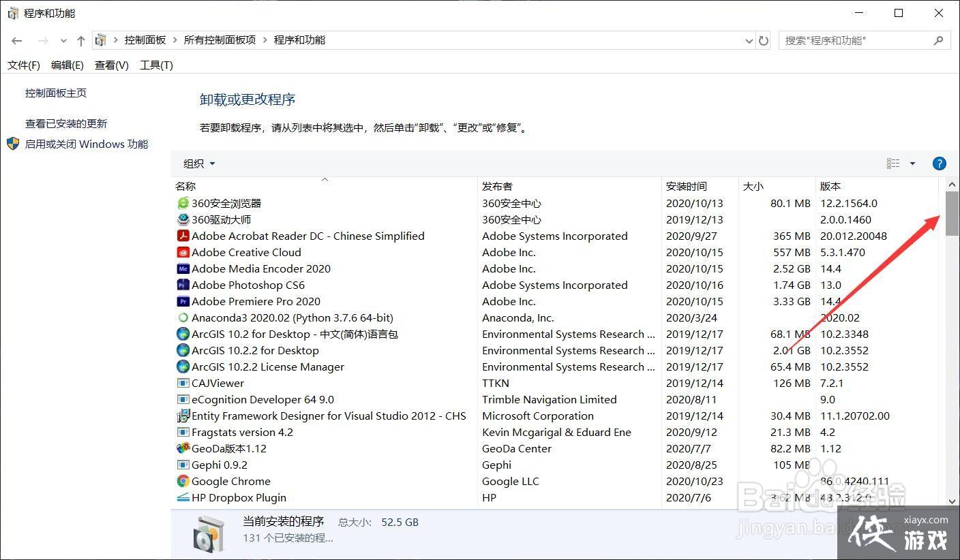Viewport: 960px width, 560px height.
Task: Click the scrollbar down arrow
Action: pyautogui.click(x=952, y=501)
